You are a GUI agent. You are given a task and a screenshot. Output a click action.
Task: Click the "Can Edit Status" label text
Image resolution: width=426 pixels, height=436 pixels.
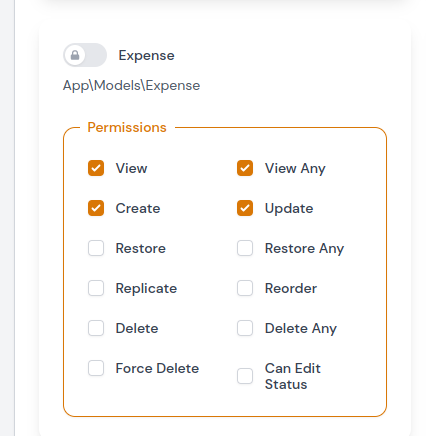(x=292, y=376)
